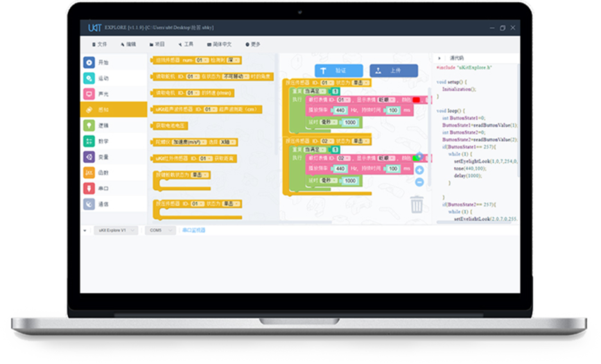601x364 pixels.
Task: Open the 文件 (File) menu
Action: pyautogui.click(x=98, y=44)
